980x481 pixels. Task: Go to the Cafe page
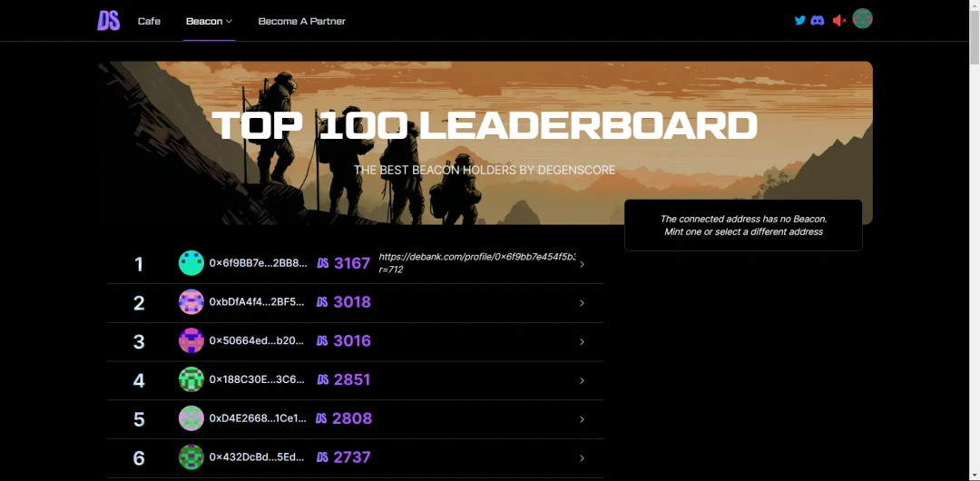(149, 21)
